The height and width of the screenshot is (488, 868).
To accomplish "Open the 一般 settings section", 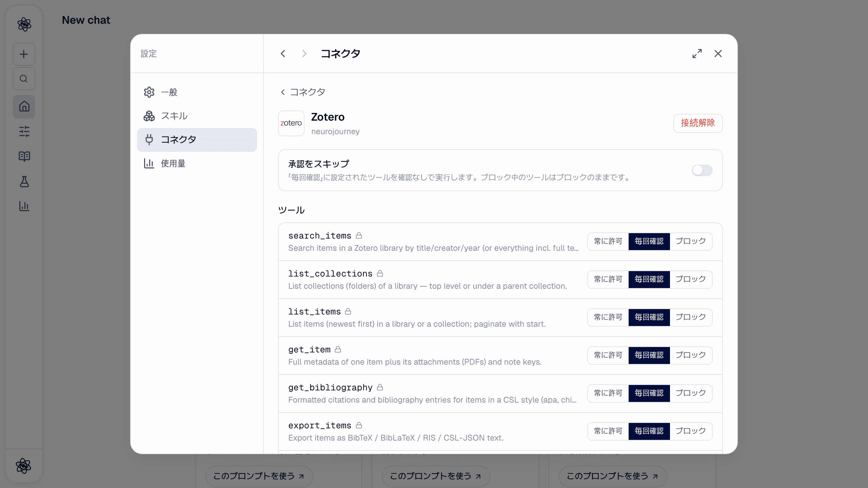I will pyautogui.click(x=197, y=92).
